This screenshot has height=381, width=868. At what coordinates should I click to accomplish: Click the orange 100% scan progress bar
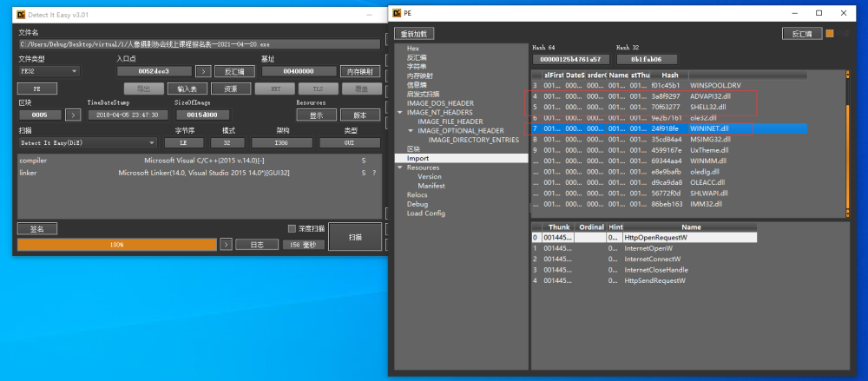coord(117,244)
